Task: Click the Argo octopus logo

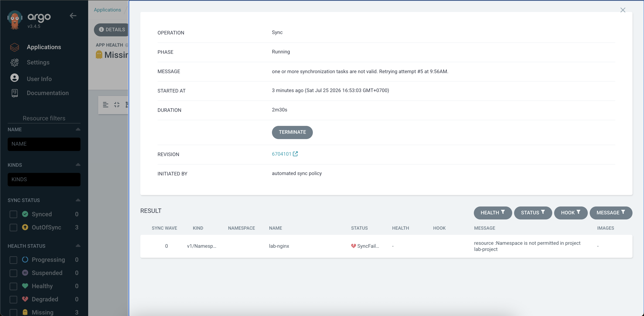Action: 15,20
